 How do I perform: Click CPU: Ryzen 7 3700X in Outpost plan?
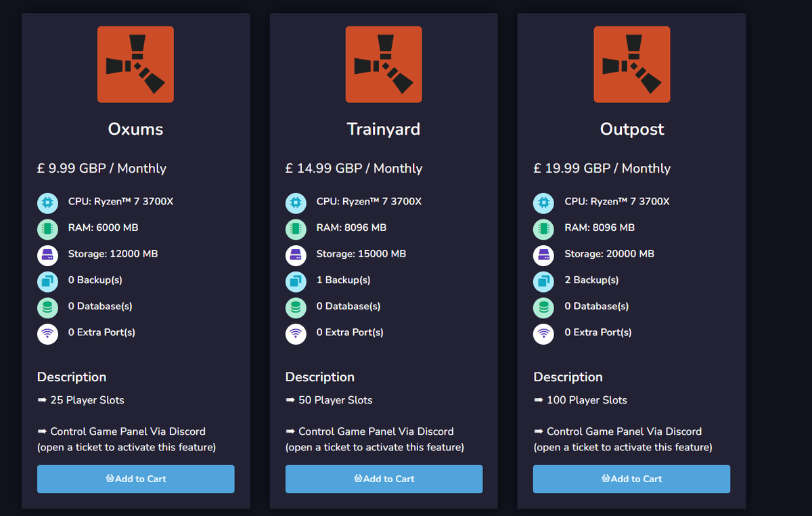[618, 201]
